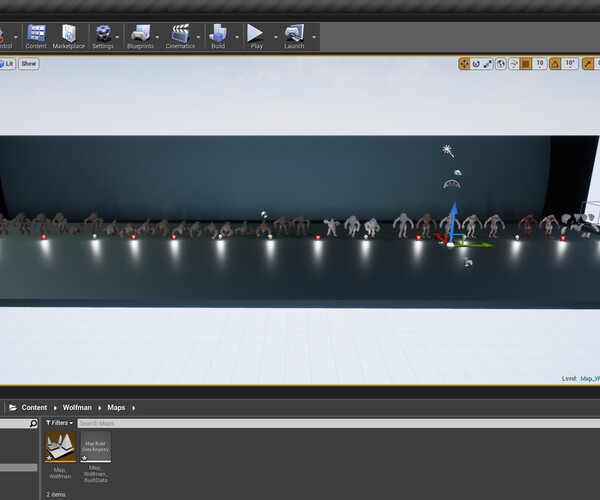Open the Filters dropdown

click(x=59, y=423)
